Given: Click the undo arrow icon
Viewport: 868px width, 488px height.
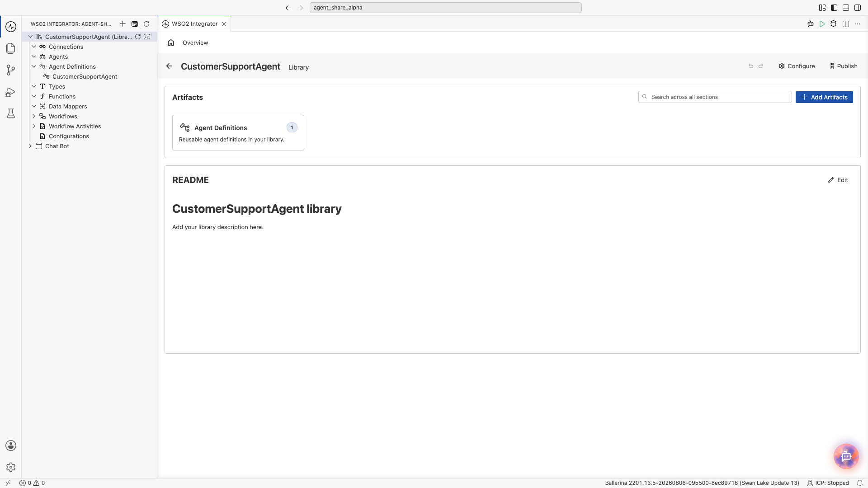Looking at the screenshot, I should tap(751, 66).
